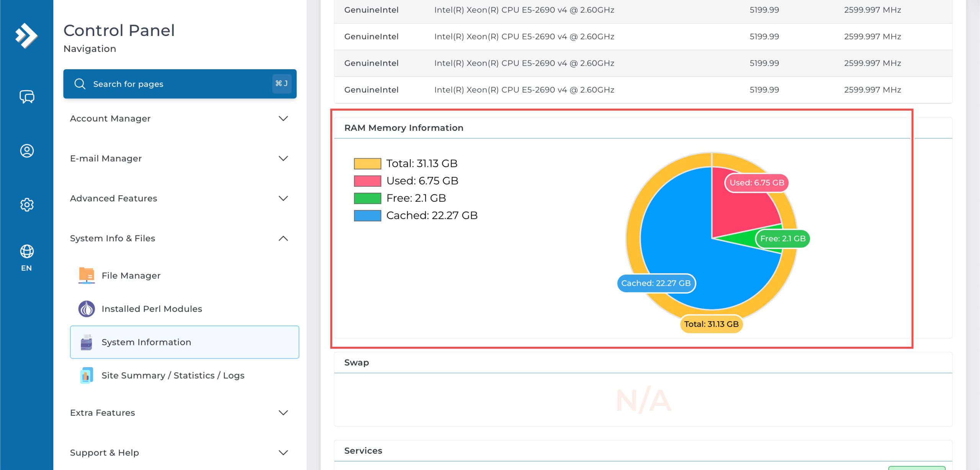980x470 pixels.
Task: Click the Site Summary statistics icon
Action: pos(87,375)
